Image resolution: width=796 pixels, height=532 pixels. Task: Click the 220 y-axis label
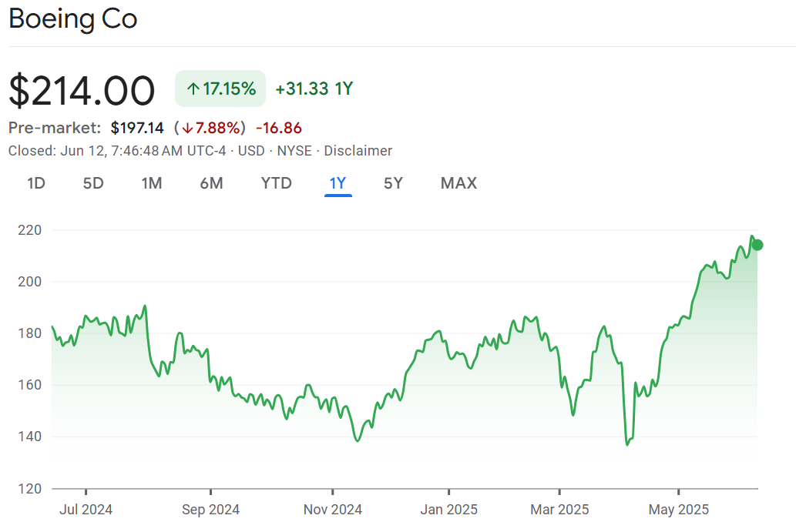29,230
